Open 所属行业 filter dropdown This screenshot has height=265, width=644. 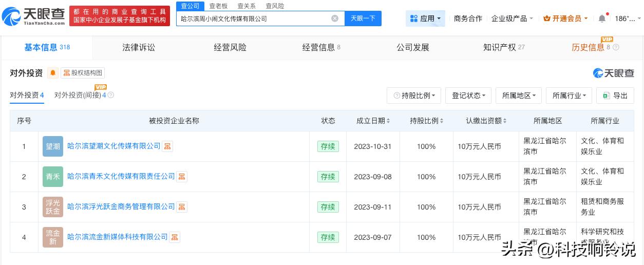pyautogui.click(x=569, y=96)
